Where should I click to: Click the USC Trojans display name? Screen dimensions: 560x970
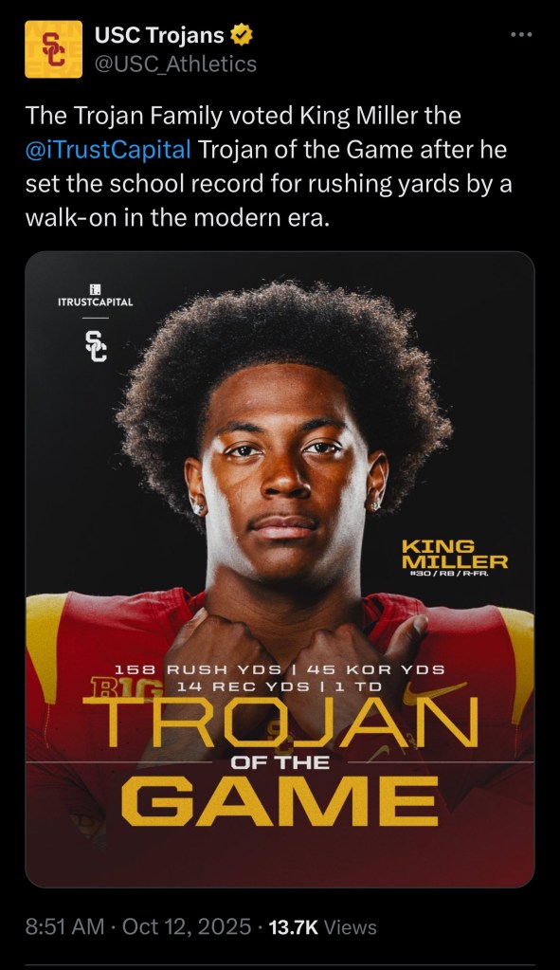click(x=159, y=36)
